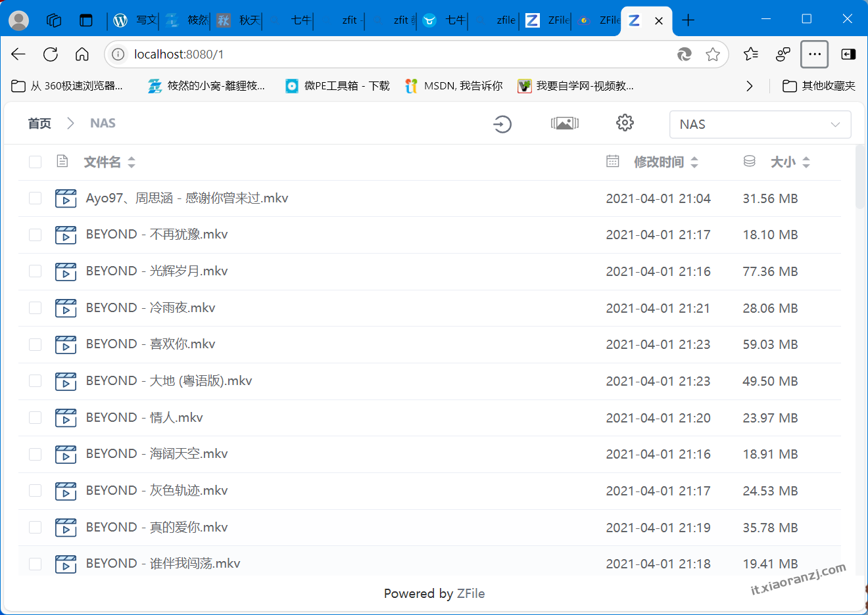868x615 pixels.
Task: Open 我要自学网-视频教... bookmark
Action: point(576,86)
